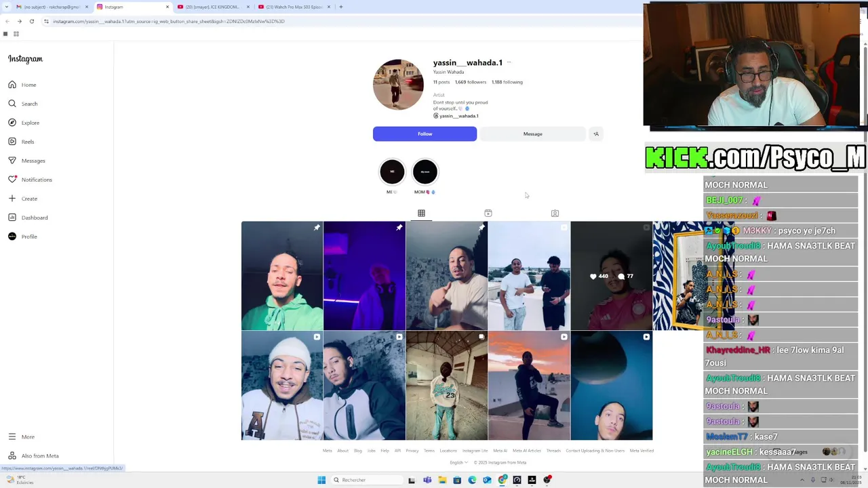Open Notifications in sidebar
Viewport: 868px width, 488px height.
click(30, 180)
